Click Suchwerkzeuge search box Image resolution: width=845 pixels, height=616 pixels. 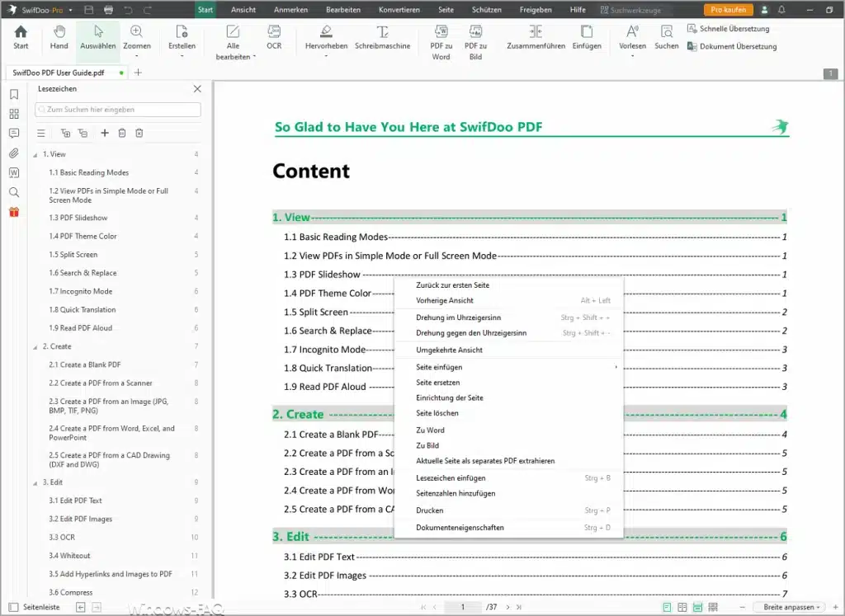coord(636,10)
